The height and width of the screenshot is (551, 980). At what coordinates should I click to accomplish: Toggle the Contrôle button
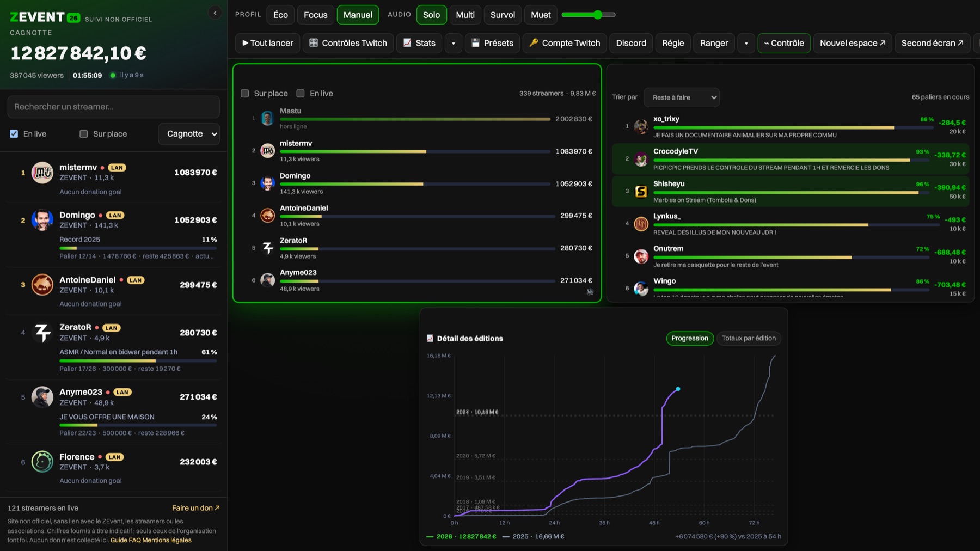(784, 43)
